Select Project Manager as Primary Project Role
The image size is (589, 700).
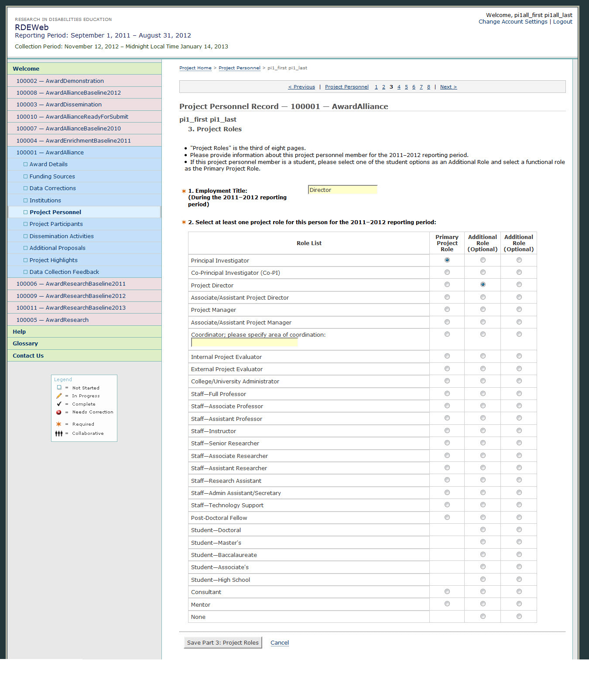(447, 309)
